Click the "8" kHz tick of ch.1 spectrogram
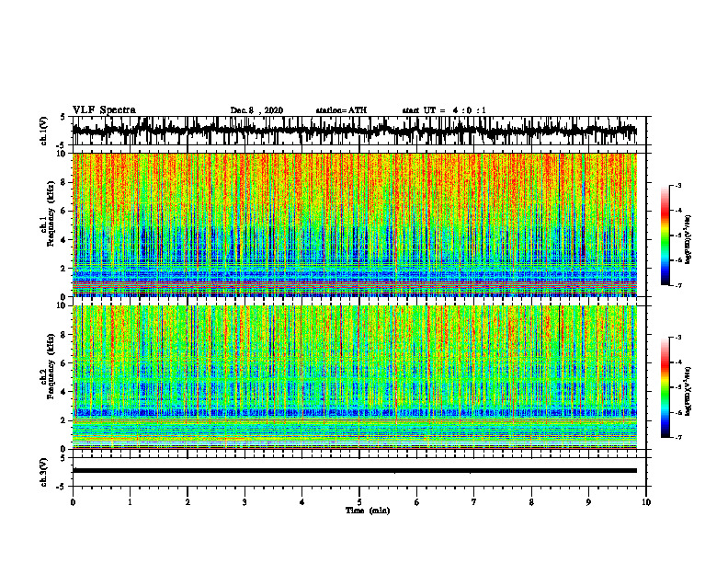This screenshot has height=563, width=728. click(64, 182)
